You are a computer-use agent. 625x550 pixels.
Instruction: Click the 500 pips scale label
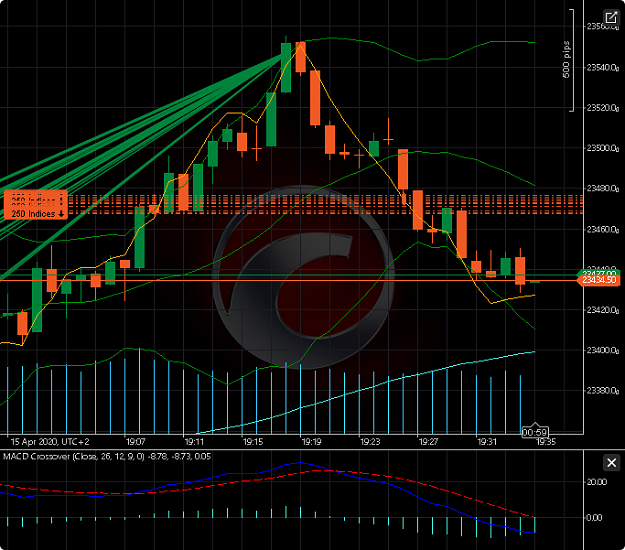[x=566, y=59]
